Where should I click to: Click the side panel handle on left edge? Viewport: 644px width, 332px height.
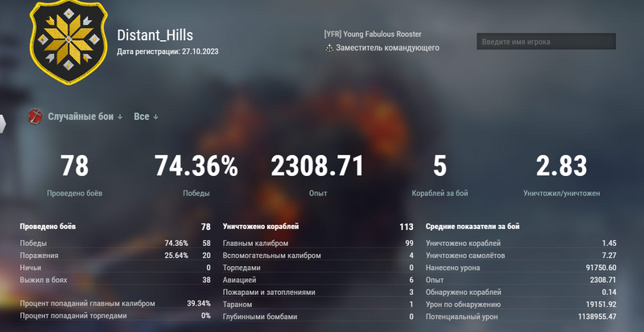2,122
